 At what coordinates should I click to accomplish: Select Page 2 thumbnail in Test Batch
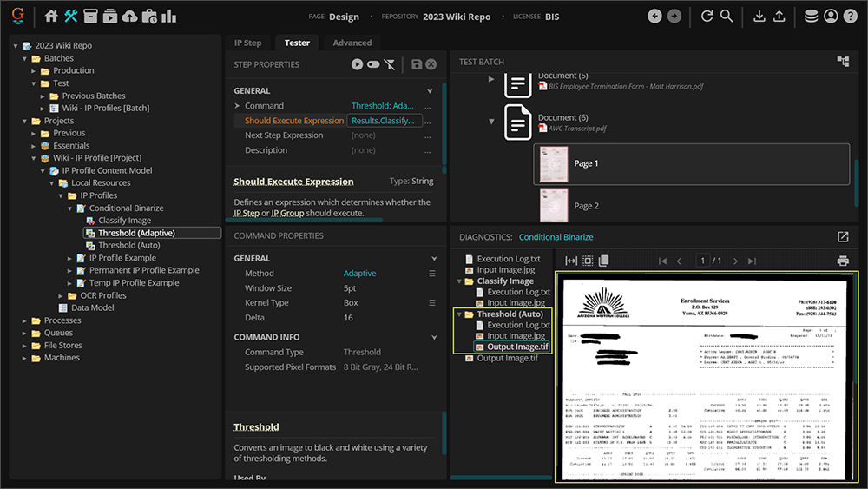pyautogui.click(x=554, y=205)
